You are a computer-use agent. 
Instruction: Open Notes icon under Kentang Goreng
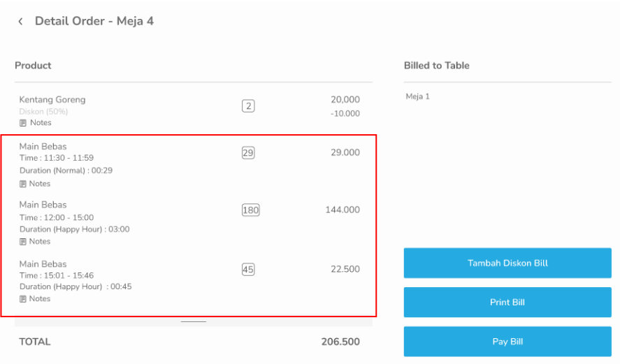point(23,123)
